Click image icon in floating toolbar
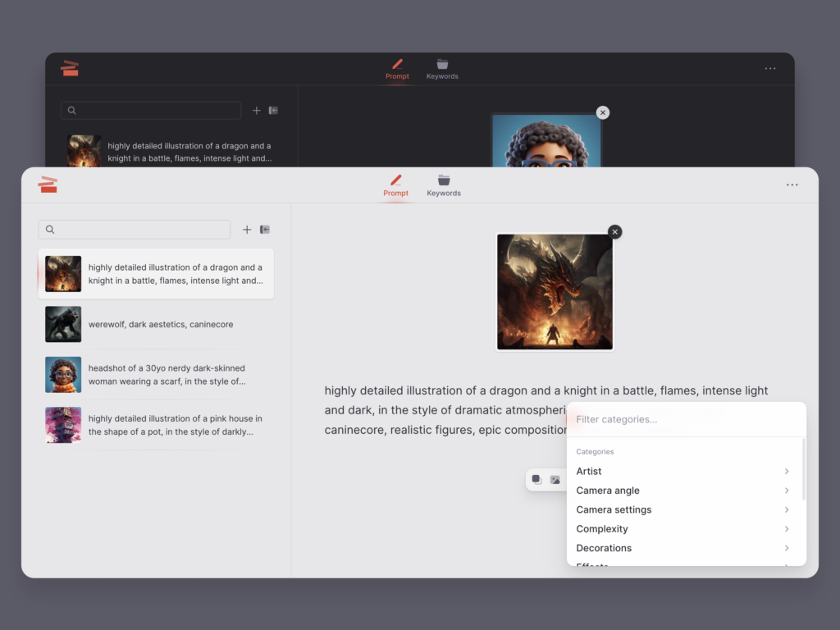Viewport: 840px width, 630px height. pyautogui.click(x=555, y=479)
